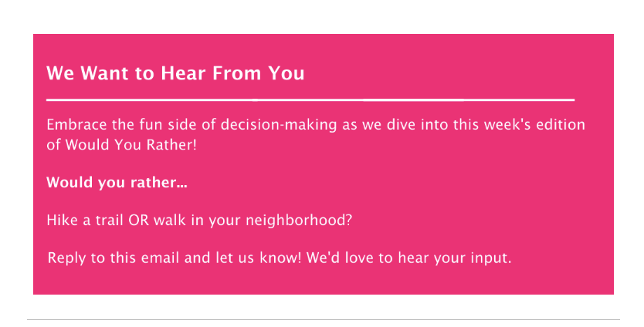This screenshot has height=327, width=644.
Task: Click the bold "Would you rather..." prompt
Action: [117, 183]
